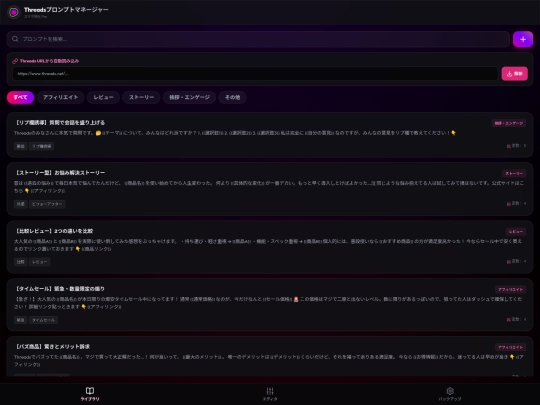The height and width of the screenshot is (405, 540).
Task: Click the magnifier icon in search bar
Action: 15,39
